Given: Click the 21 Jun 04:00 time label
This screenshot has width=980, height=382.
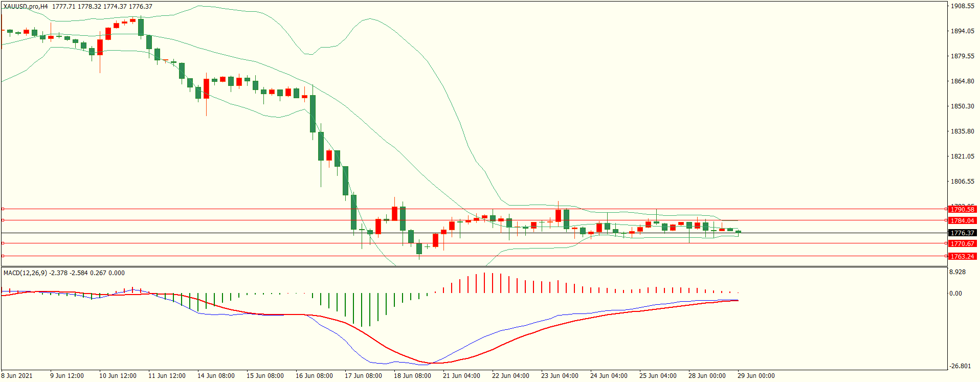Looking at the screenshot, I should pos(461,376).
